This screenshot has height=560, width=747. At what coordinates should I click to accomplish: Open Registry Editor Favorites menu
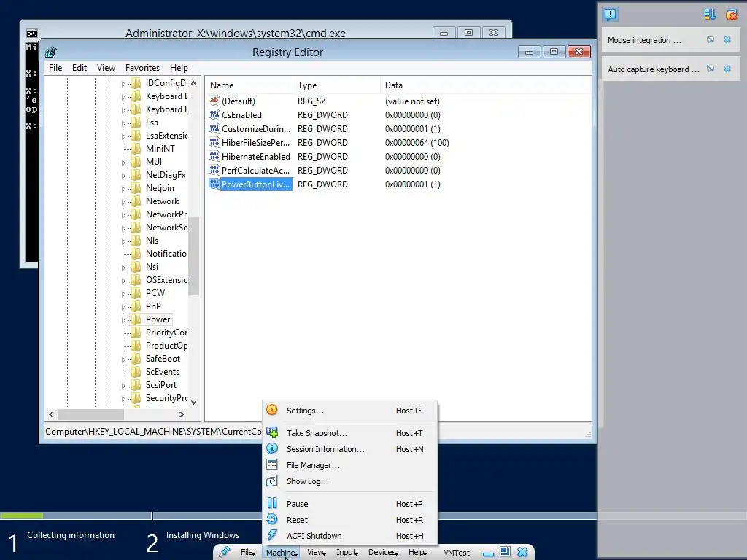[142, 68]
